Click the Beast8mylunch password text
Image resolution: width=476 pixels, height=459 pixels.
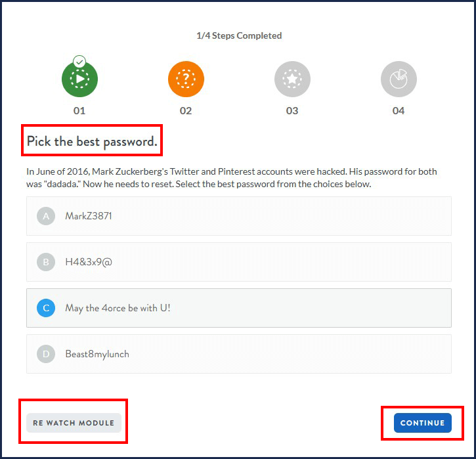coord(97,354)
